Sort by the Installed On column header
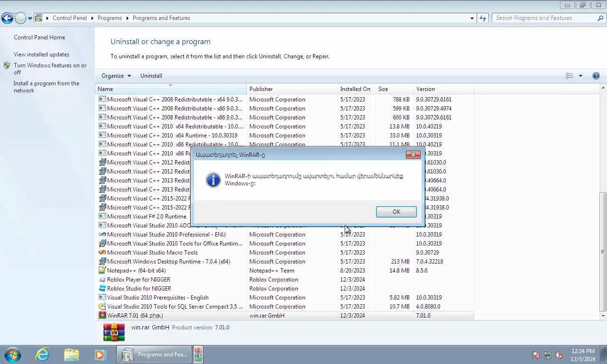Screen dimensions: 607x364 coord(356,89)
